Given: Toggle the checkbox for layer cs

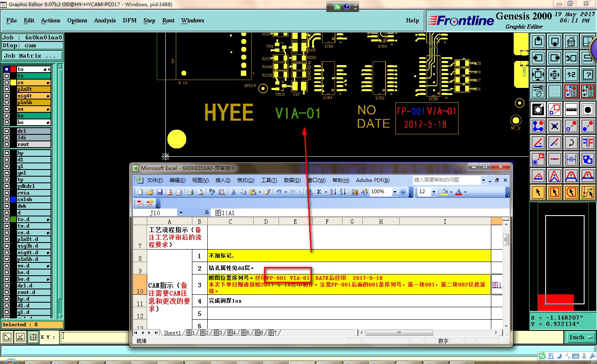Looking at the screenshot, I should [x=7, y=83].
